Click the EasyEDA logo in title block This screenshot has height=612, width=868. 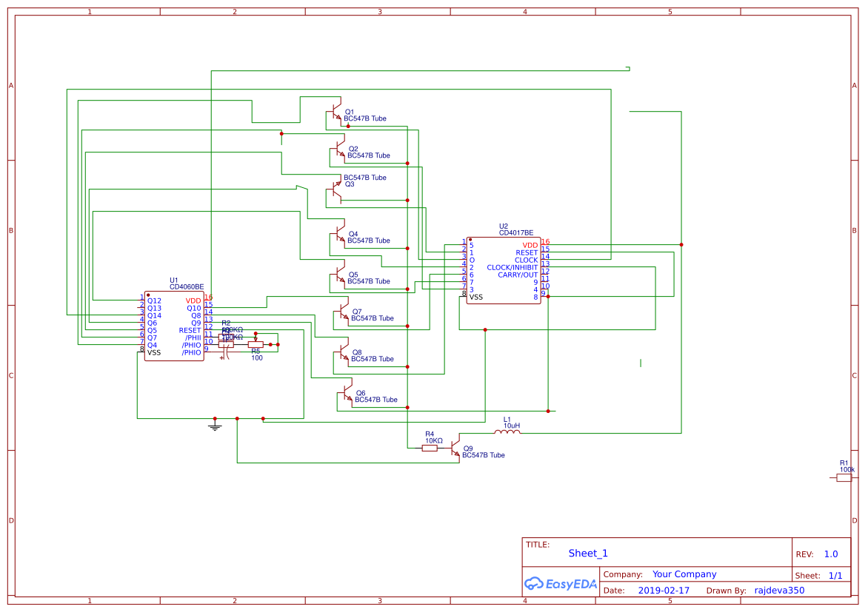[x=559, y=584]
